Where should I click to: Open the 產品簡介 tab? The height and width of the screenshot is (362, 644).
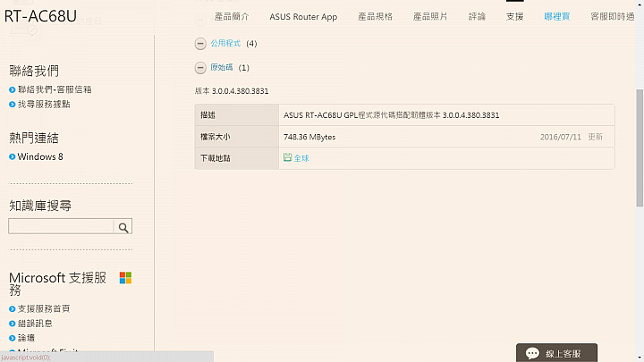click(x=232, y=16)
